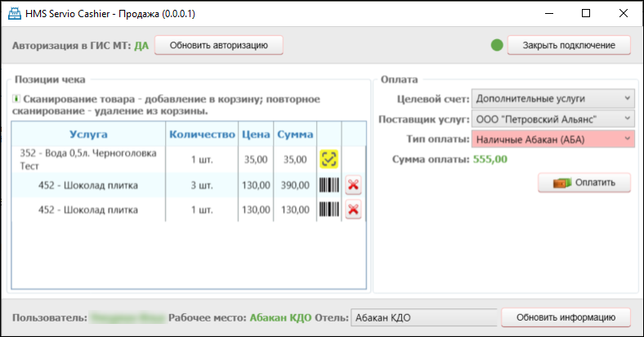Image resolution: width=644 pixels, height=337 pixels.
Task: Expand the Поставщик услуг combo box
Action: [552, 119]
